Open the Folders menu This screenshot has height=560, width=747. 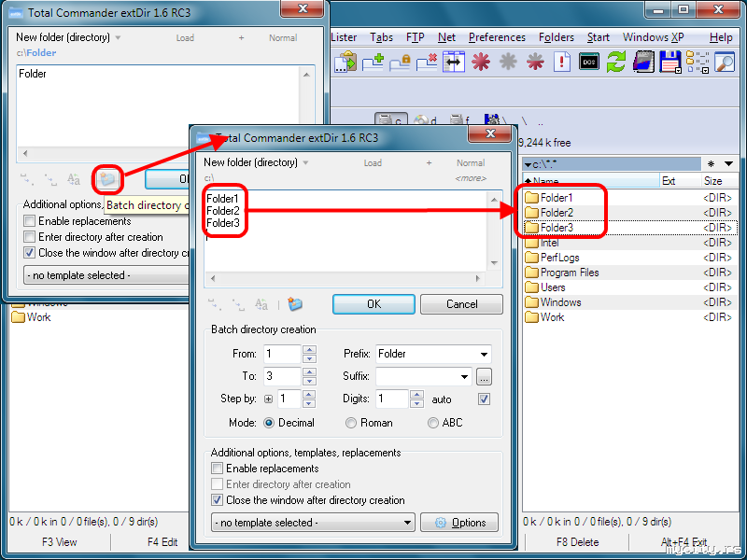(556, 37)
